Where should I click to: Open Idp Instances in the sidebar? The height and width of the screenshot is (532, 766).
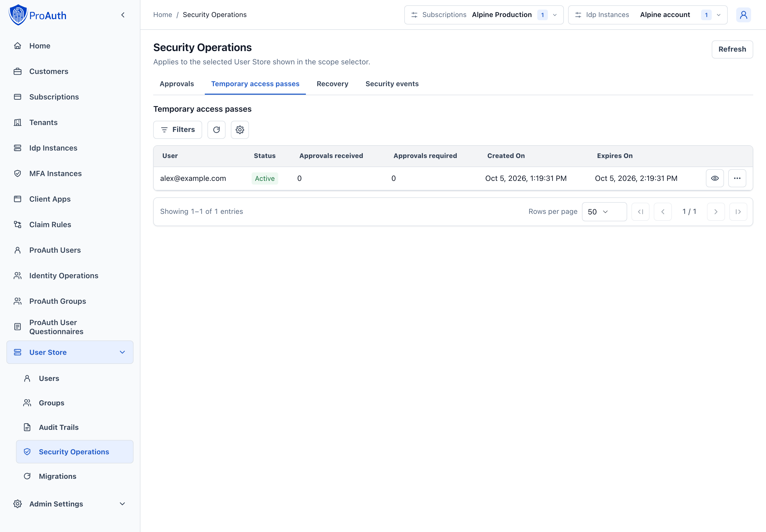(70, 148)
